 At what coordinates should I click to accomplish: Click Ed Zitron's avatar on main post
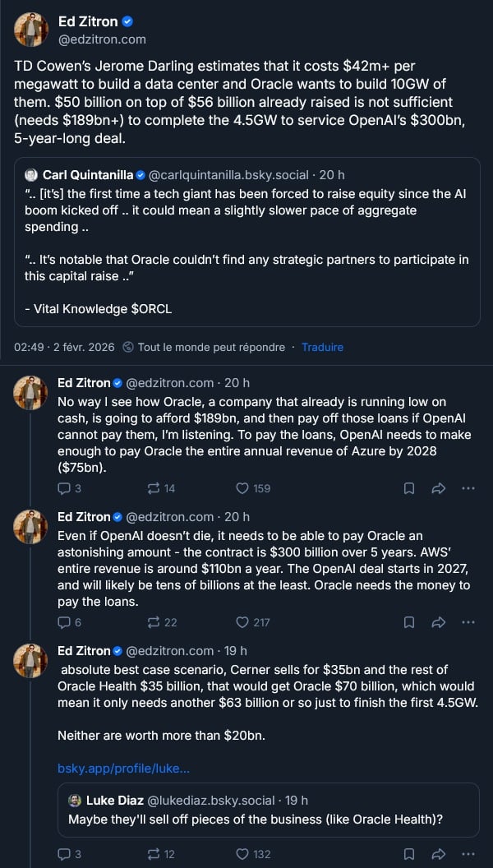tap(31, 30)
